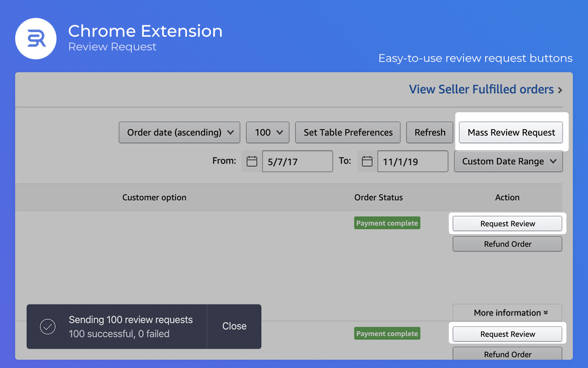The height and width of the screenshot is (368, 588).
Task: Click the checkmark circle in the notification toast
Action: [47, 327]
